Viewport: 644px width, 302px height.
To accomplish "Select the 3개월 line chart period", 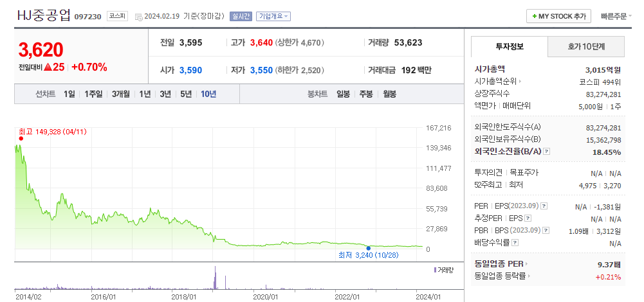I will (121, 94).
